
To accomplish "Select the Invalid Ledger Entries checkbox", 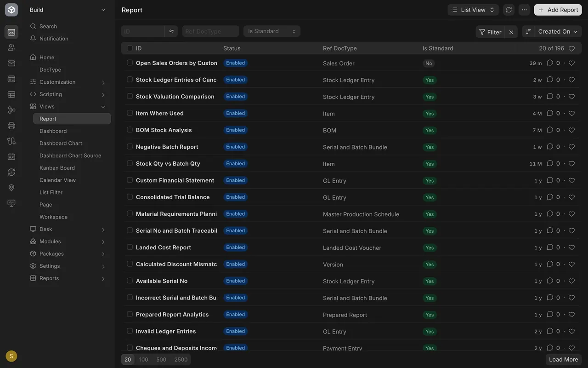I will 130,331.
